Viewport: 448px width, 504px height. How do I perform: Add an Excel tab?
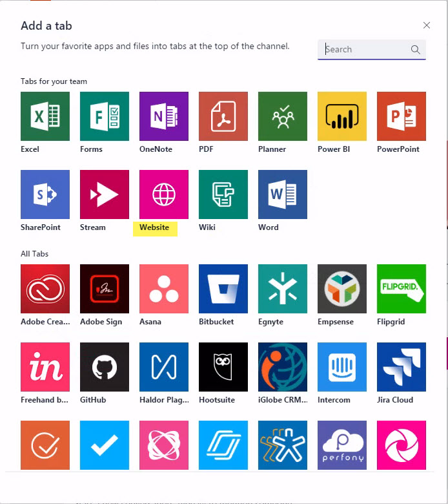(45, 116)
